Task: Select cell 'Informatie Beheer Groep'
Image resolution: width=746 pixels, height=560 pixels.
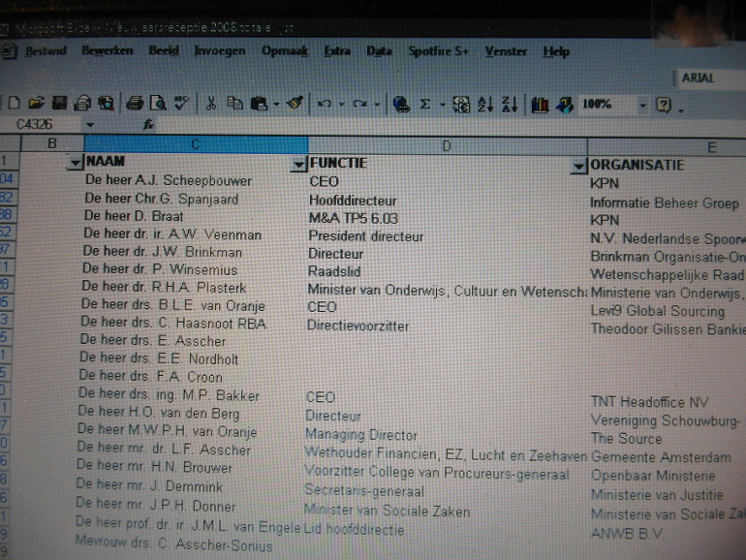Action: pos(667,203)
